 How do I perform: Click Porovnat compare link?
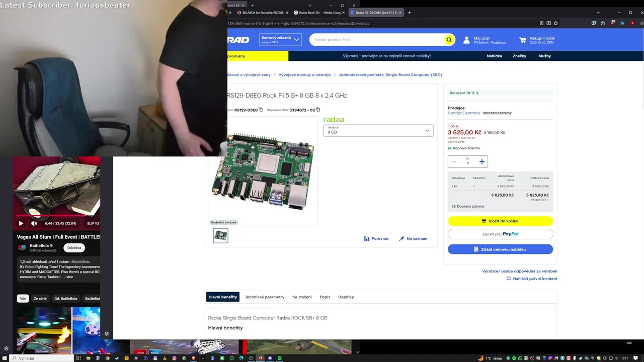point(376,239)
